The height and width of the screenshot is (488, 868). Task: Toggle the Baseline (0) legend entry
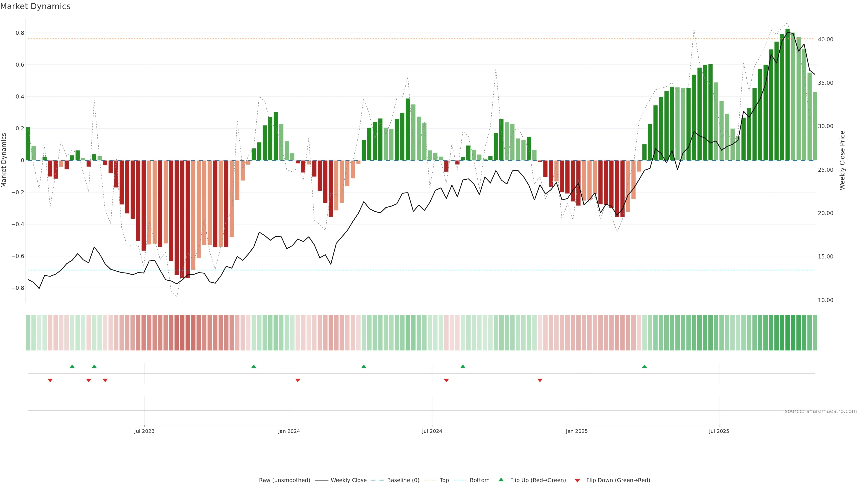403,480
